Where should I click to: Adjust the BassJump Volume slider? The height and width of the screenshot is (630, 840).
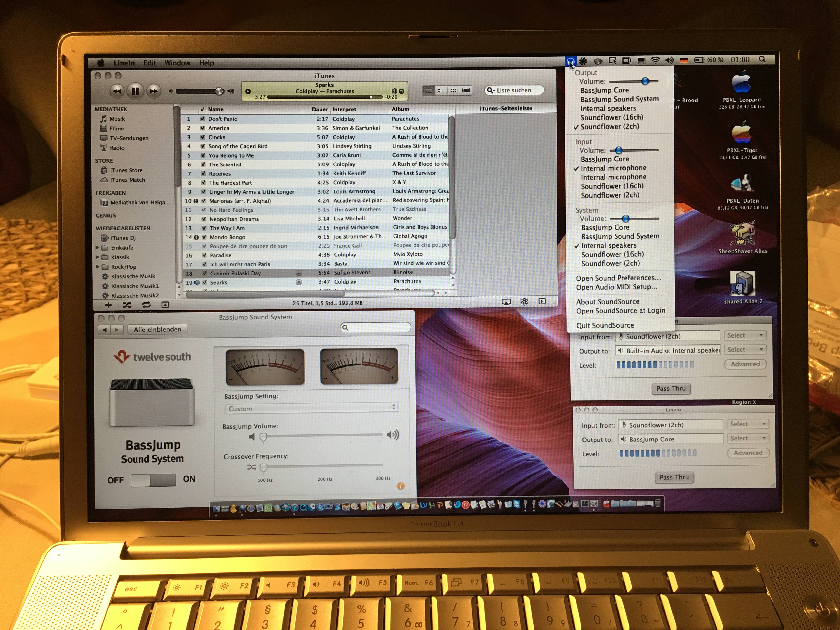(x=263, y=436)
